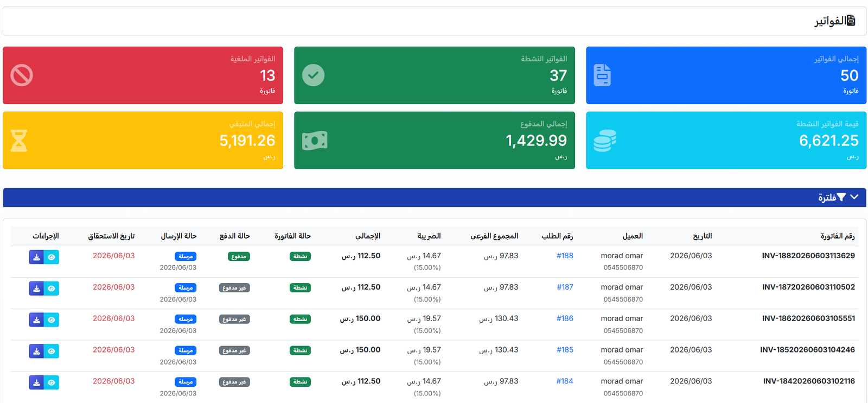Image resolution: width=868 pixels, height=403 pixels.
Task: Click the total paid amount 1,429.99
Action: (x=536, y=140)
